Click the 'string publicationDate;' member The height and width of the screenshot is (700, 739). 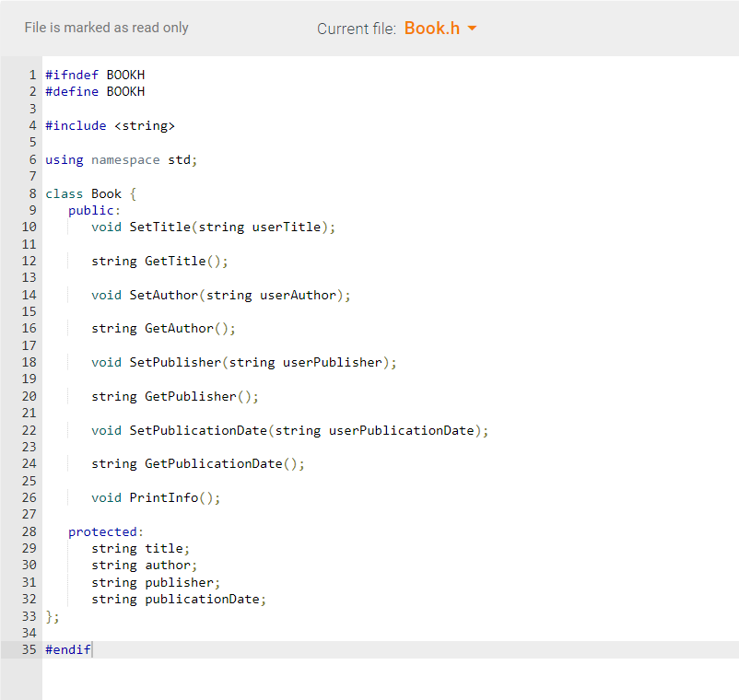coord(179,600)
